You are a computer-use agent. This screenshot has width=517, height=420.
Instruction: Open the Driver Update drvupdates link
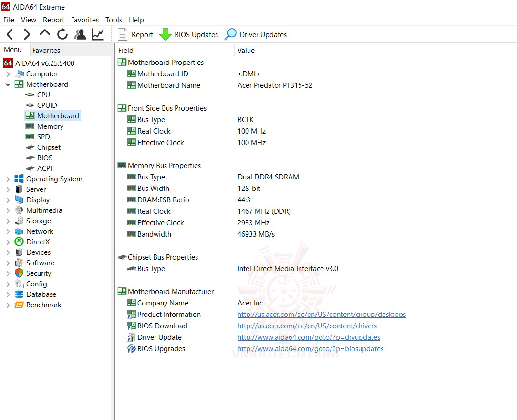click(309, 337)
